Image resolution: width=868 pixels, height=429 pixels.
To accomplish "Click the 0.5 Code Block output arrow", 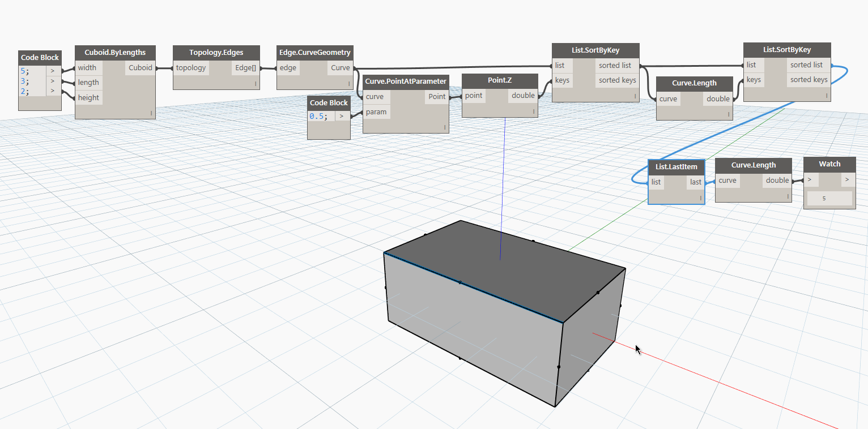I will (x=342, y=116).
